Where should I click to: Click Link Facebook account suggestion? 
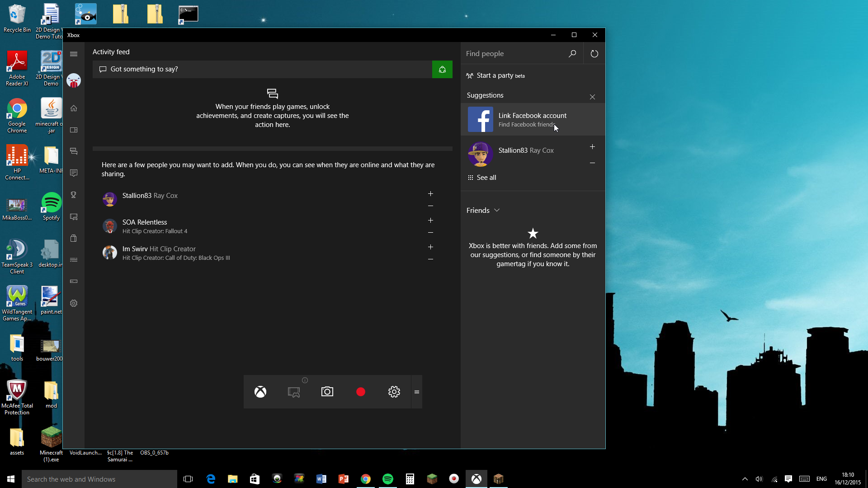pyautogui.click(x=533, y=119)
